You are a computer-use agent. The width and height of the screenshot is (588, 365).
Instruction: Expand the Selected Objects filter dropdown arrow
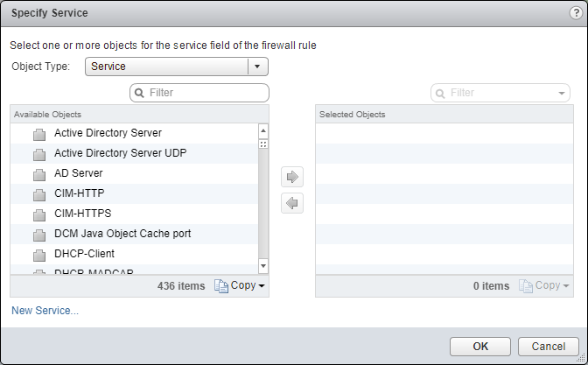[560, 93]
